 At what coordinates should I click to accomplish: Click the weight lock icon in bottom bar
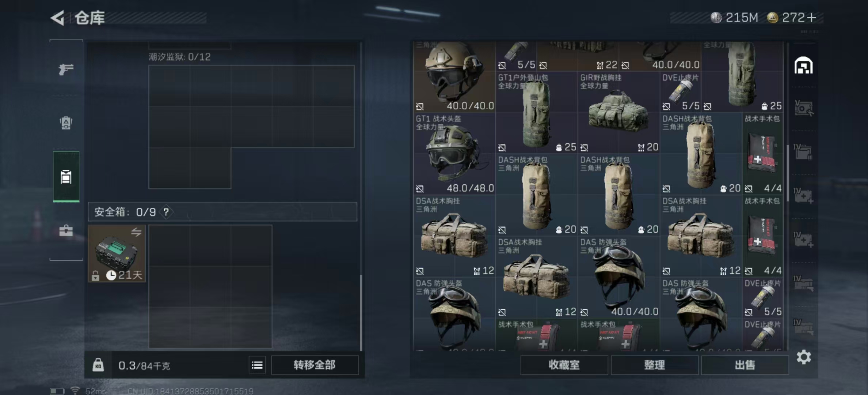pos(98,365)
